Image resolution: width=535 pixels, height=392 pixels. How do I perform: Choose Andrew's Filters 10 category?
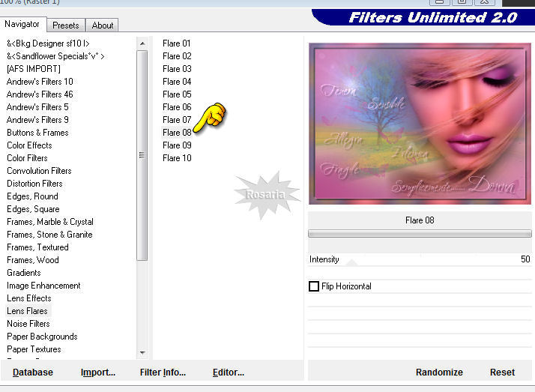pyautogui.click(x=40, y=82)
